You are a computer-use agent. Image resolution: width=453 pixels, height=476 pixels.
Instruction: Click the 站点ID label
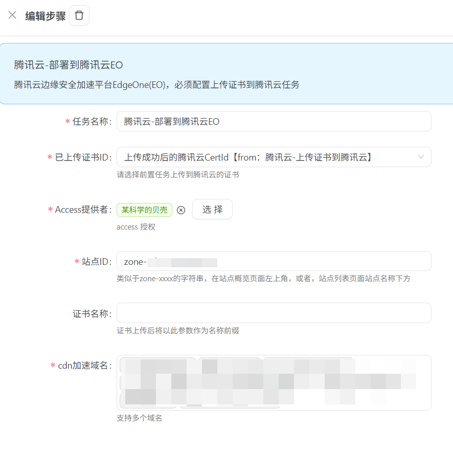tap(97, 261)
